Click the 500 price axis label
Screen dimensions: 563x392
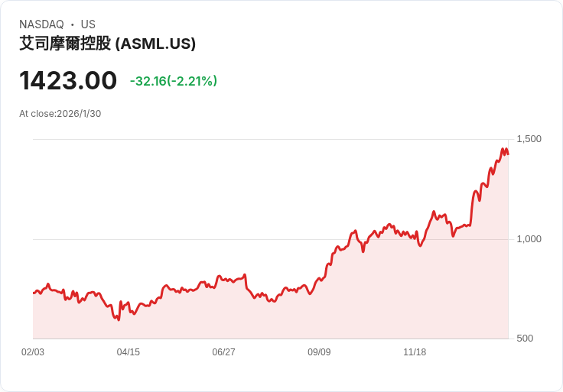[525, 339]
